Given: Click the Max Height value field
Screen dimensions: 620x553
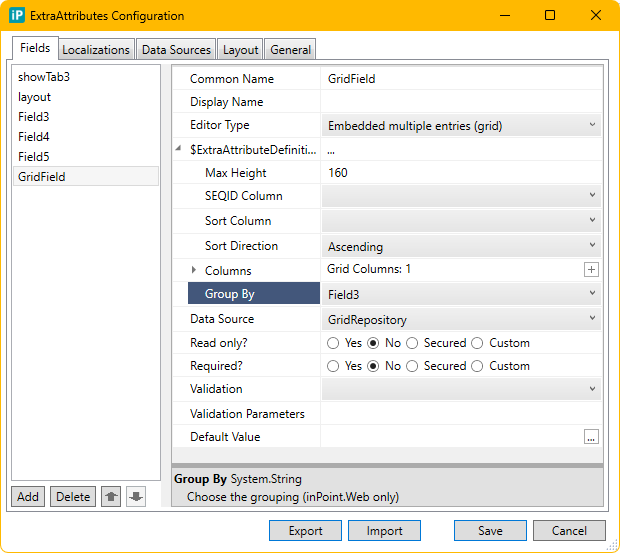Looking at the screenshot, I should [x=460, y=173].
